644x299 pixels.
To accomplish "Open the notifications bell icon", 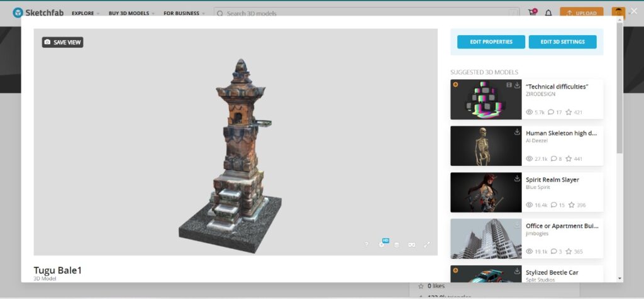I will tap(548, 13).
